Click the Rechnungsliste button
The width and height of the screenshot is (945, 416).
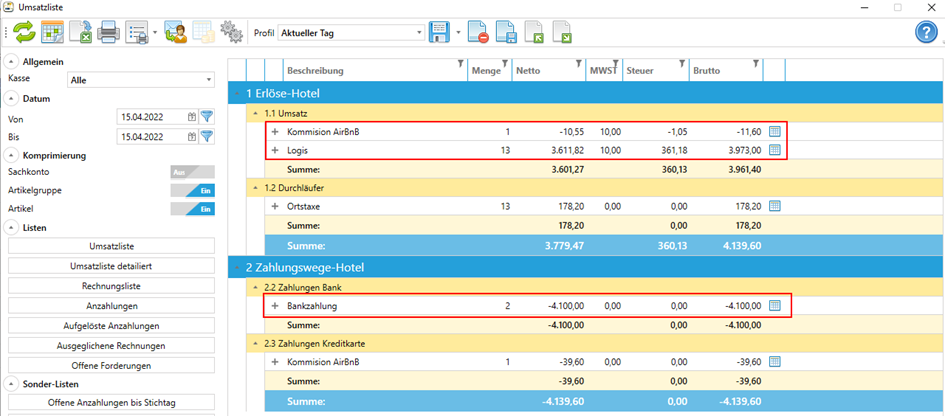click(112, 286)
